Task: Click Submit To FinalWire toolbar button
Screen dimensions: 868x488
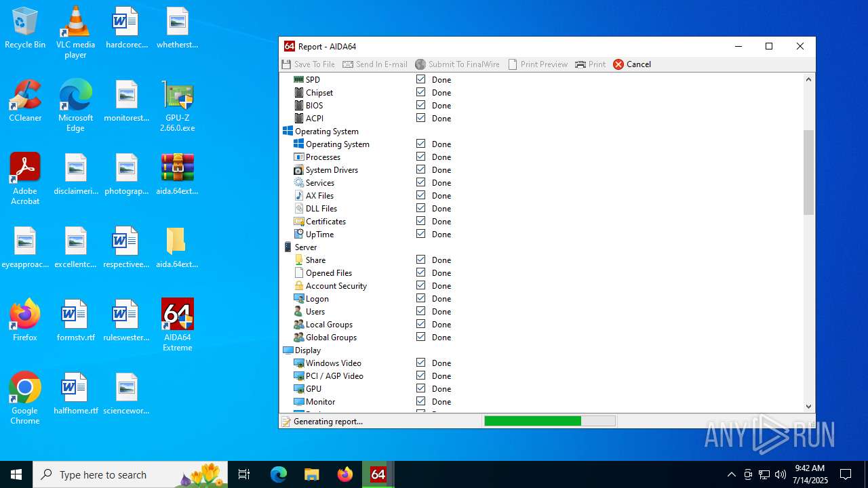Action: tap(458, 64)
